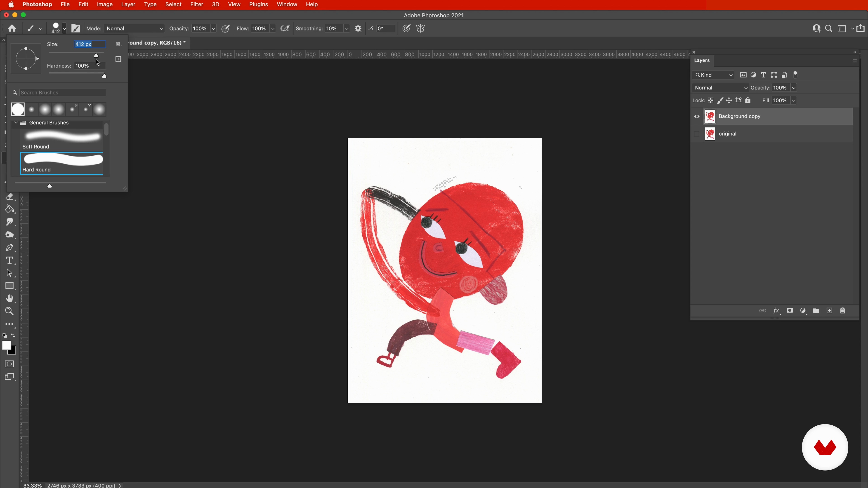Screen dimensions: 868x488
Task: Select the Smudge tool
Action: point(9,222)
